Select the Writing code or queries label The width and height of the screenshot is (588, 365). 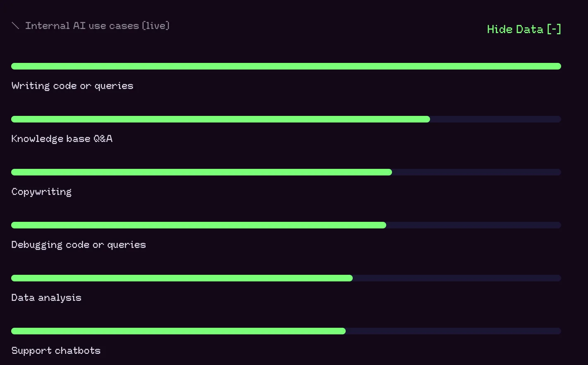[x=72, y=86]
